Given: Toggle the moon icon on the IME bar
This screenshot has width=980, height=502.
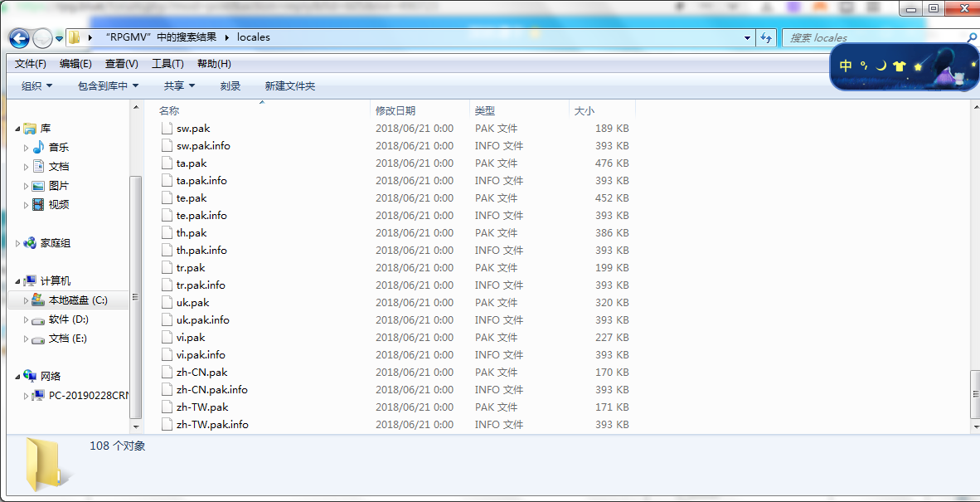Looking at the screenshot, I should [x=881, y=66].
